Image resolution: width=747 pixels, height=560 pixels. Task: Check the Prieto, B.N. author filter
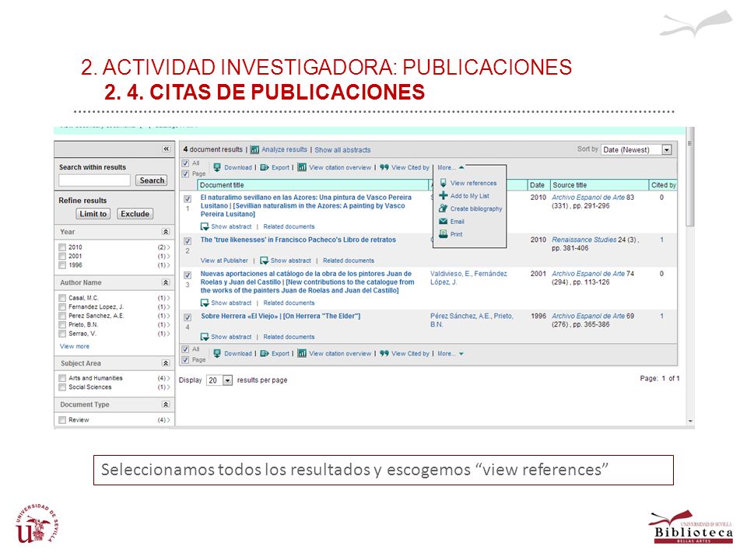click(x=62, y=325)
